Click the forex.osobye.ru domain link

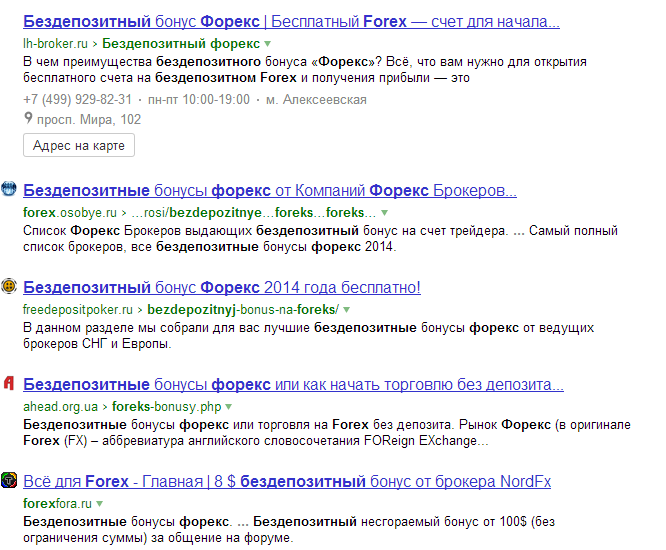click(70, 212)
